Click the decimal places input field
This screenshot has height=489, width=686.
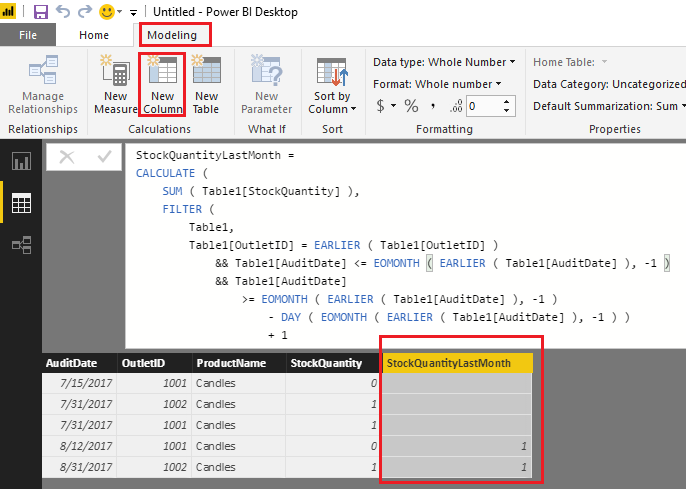483,106
